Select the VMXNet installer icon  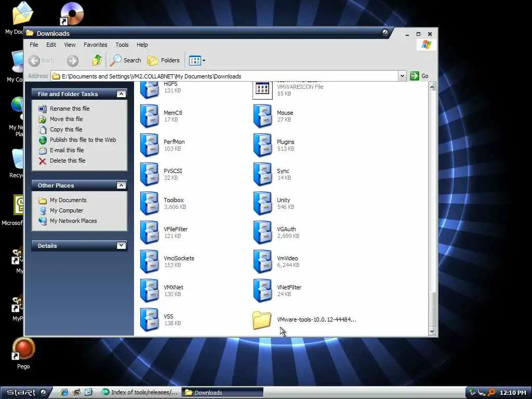click(149, 290)
